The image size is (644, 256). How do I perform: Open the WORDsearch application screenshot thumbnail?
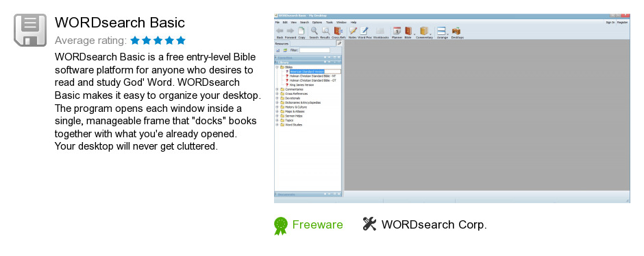tap(451, 108)
